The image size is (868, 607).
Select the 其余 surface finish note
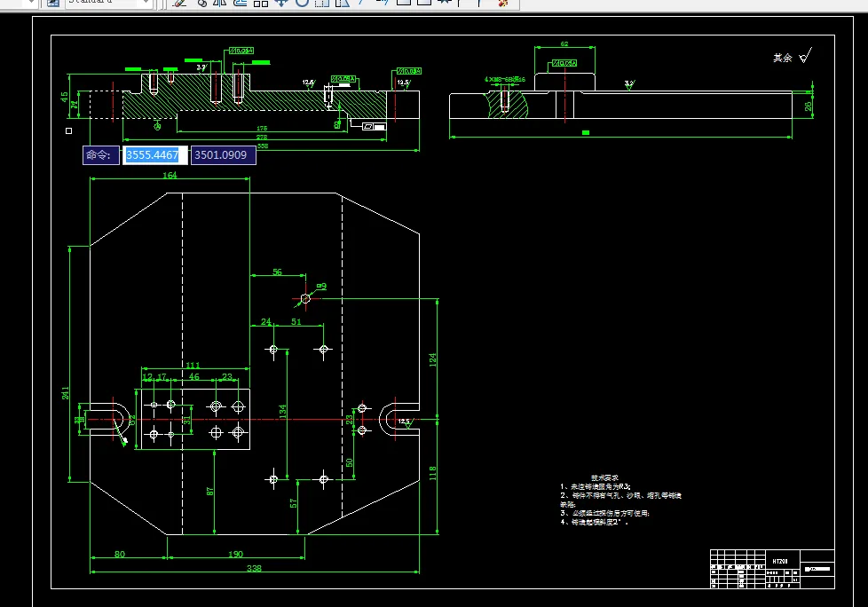click(782, 58)
